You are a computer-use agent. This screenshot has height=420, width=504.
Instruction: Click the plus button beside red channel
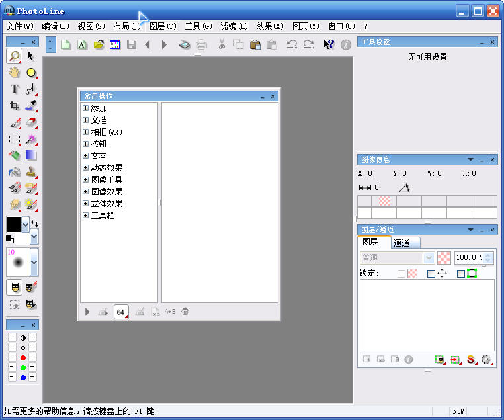coord(32,357)
